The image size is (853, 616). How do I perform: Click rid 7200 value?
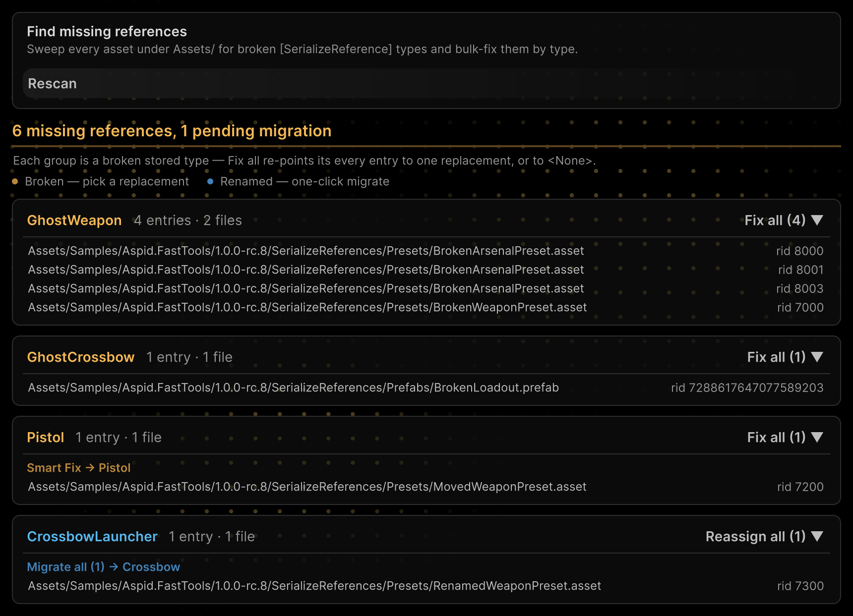tap(800, 487)
